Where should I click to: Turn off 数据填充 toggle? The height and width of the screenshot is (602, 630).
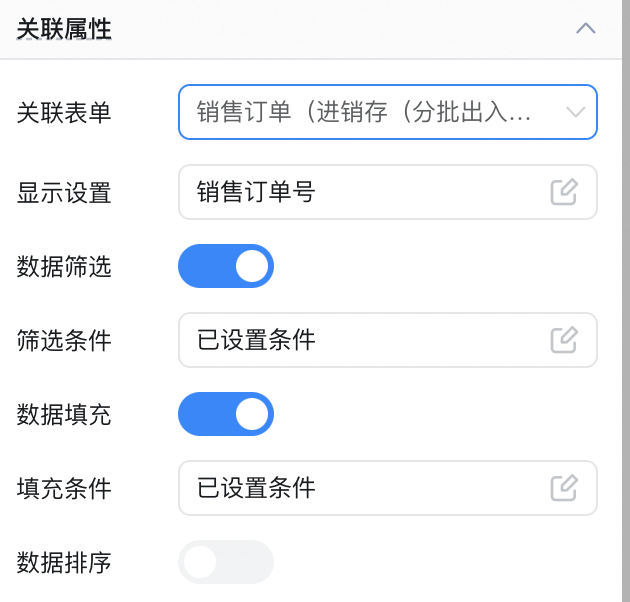[x=226, y=414]
